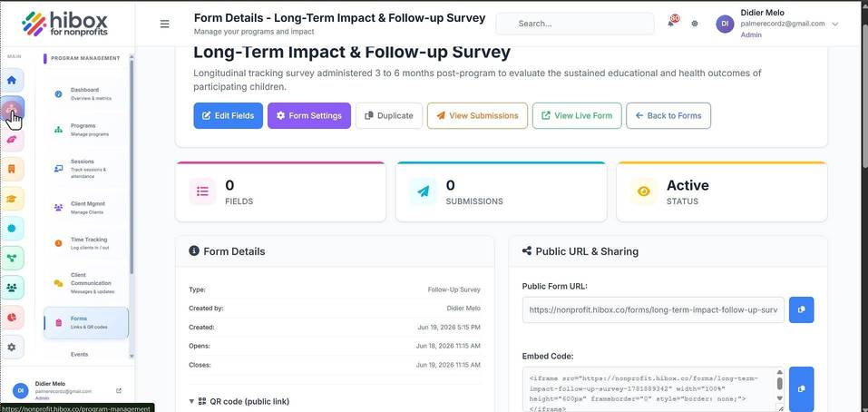Image resolution: width=868 pixels, height=412 pixels.
Task: Open View Submissions
Action: coord(477,116)
